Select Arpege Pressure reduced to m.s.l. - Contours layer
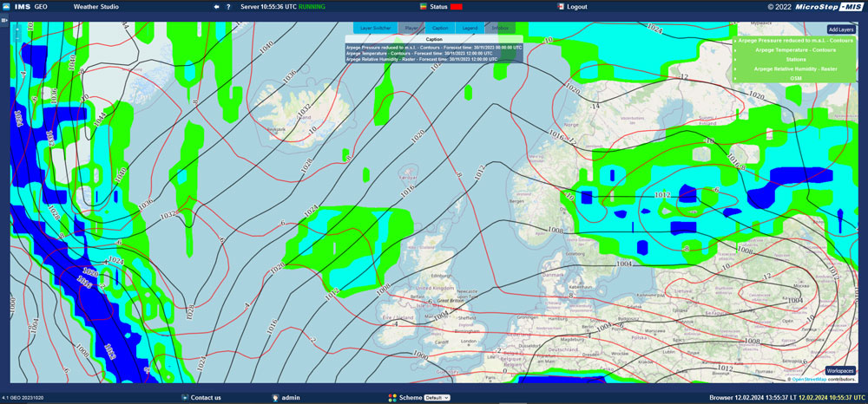The width and height of the screenshot is (868, 404). pyautogui.click(x=795, y=41)
